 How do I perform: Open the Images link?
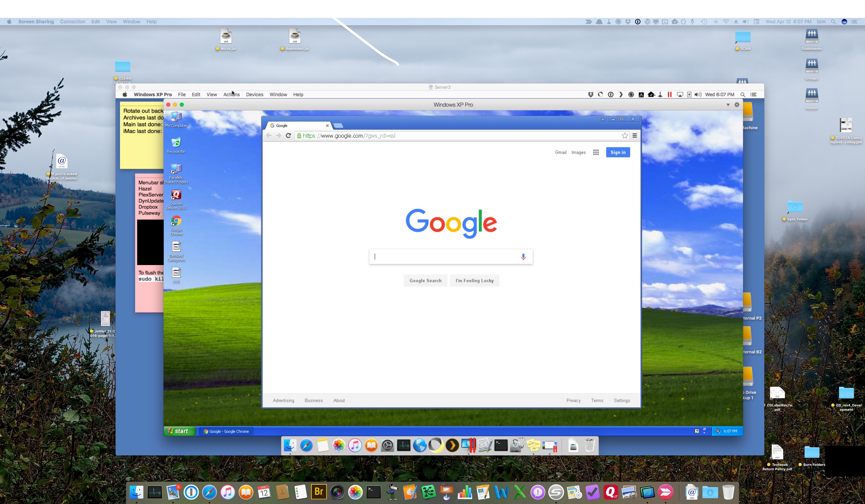coord(578,152)
